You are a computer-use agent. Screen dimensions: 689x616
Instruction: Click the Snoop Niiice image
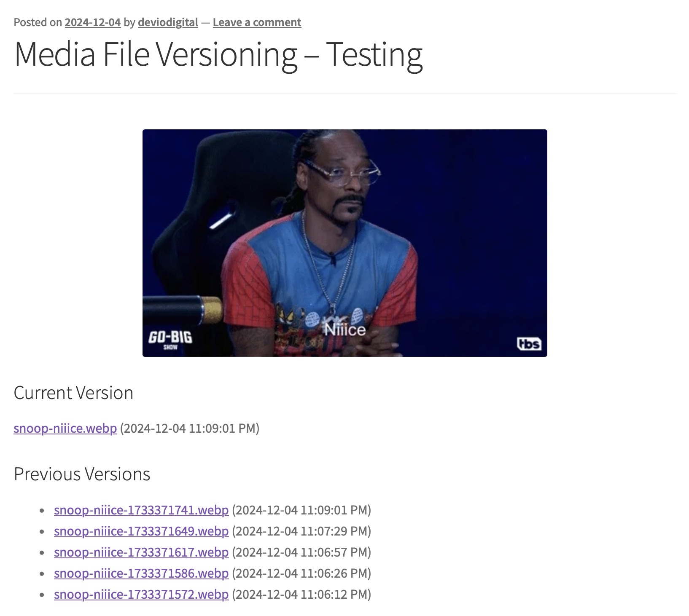coord(344,243)
